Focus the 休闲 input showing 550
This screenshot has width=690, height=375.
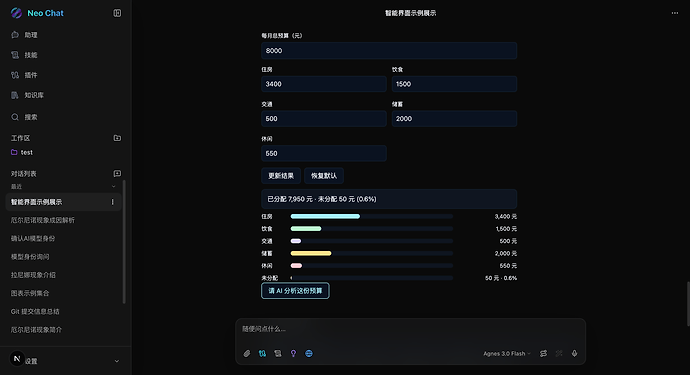coord(324,154)
